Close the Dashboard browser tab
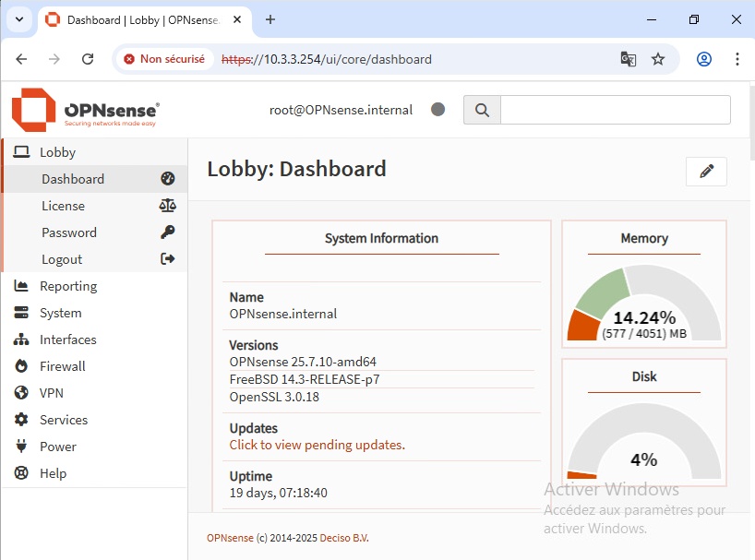This screenshot has height=560, width=755. tap(237, 19)
